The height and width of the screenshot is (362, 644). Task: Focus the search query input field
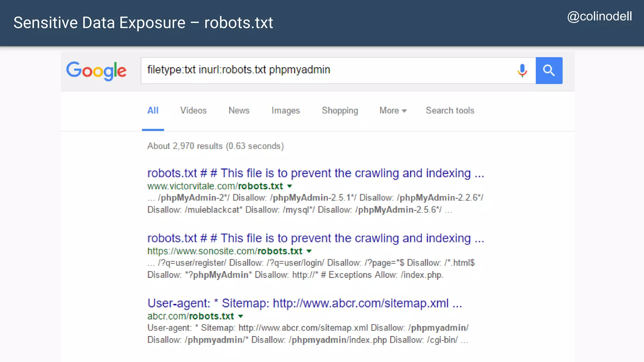(338, 70)
